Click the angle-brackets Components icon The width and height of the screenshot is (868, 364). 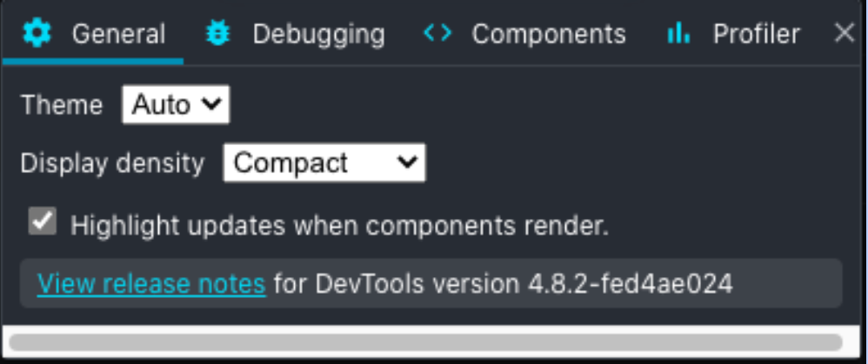pyautogui.click(x=437, y=34)
